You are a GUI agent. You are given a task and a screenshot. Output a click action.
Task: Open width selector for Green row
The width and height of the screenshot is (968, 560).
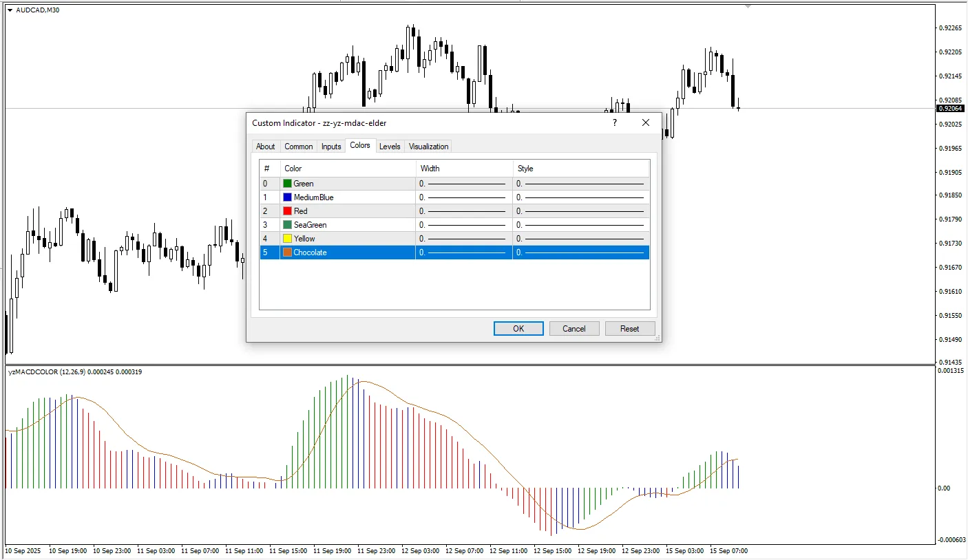(463, 184)
